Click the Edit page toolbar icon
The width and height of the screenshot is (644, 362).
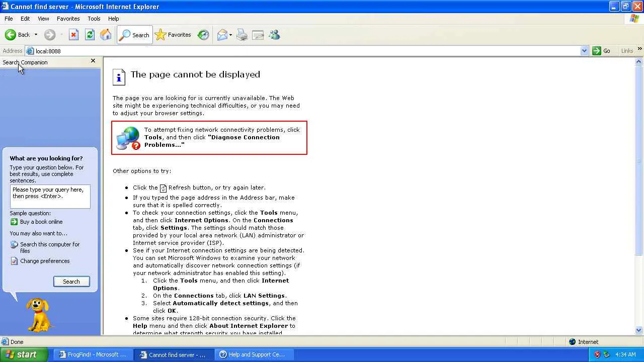click(258, 35)
